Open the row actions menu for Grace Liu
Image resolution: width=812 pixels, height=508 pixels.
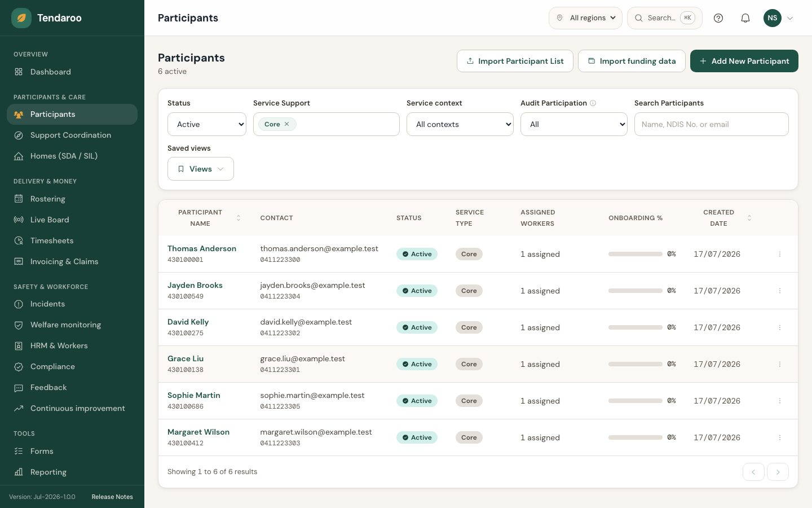[780, 364]
